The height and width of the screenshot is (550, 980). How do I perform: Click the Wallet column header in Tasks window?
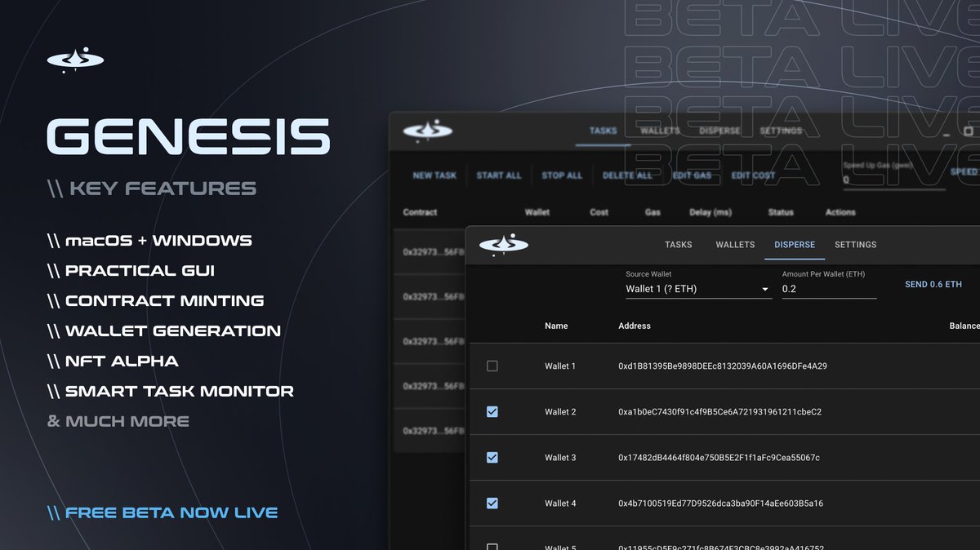(x=537, y=212)
